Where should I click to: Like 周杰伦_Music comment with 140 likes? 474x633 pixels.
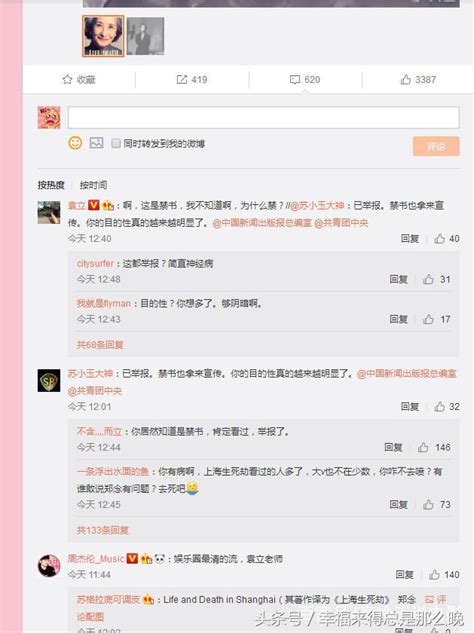tap(434, 574)
